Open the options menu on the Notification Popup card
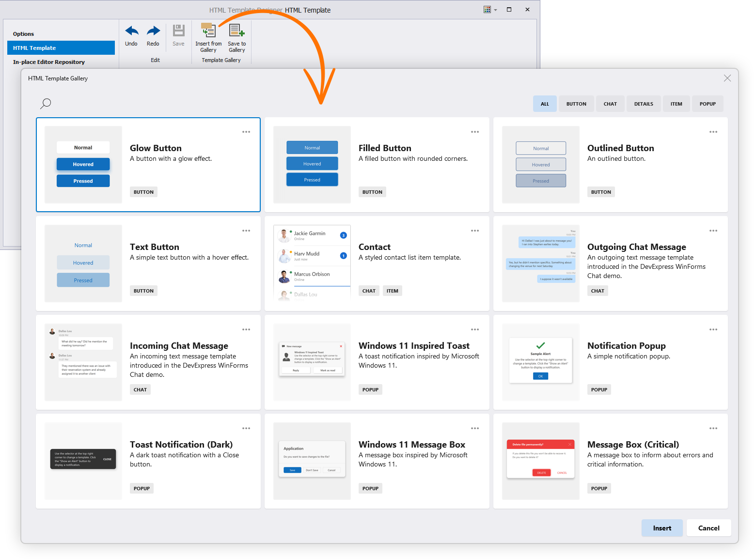 (x=713, y=329)
